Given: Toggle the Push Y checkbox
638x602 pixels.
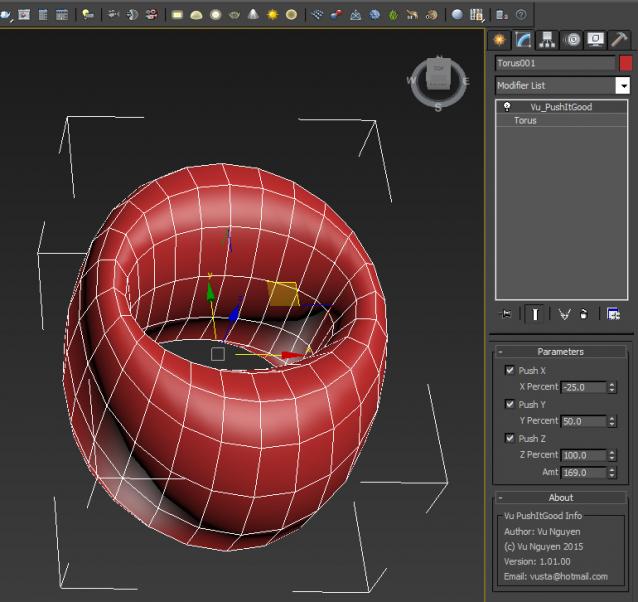Looking at the screenshot, I should pos(510,404).
